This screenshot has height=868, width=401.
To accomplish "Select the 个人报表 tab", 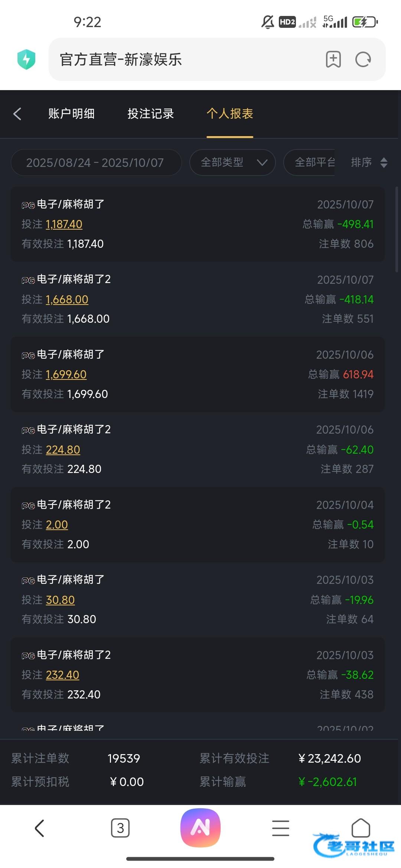I will 230,114.
